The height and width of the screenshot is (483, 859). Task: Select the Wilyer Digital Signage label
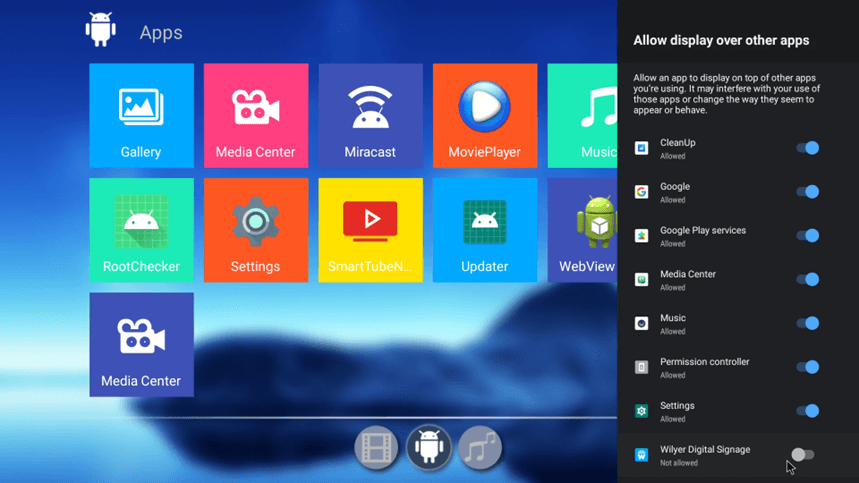point(705,450)
